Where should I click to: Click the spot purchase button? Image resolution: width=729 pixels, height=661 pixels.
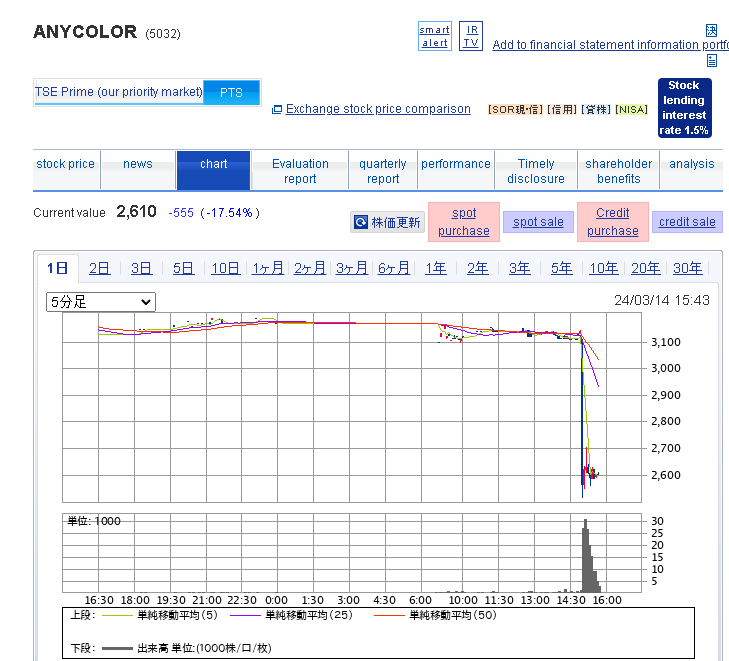[464, 222]
